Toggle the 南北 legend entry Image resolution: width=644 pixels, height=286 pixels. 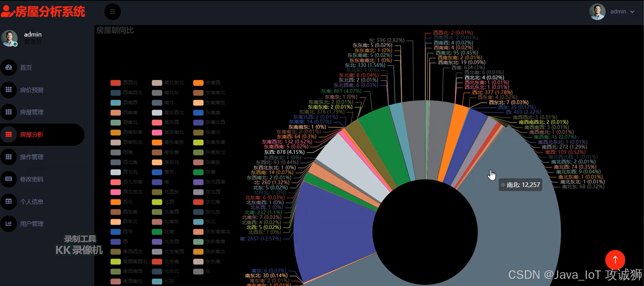pyautogui.click(x=163, y=103)
